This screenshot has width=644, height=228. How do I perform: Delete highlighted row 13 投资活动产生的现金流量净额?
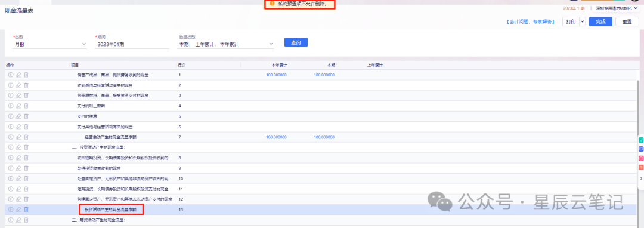tap(26, 209)
